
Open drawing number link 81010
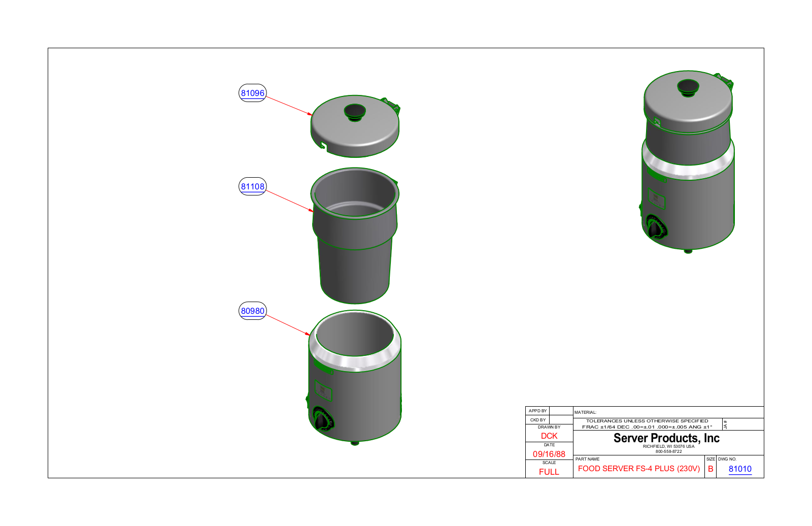click(x=740, y=469)
